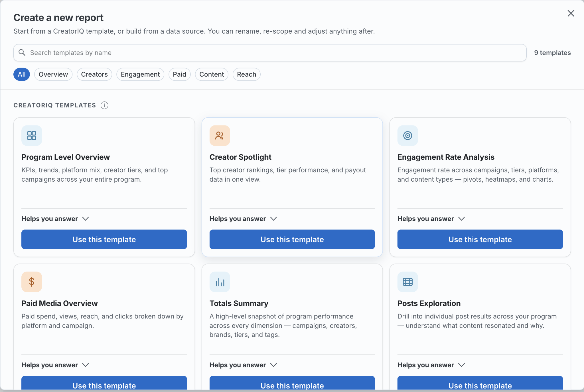This screenshot has height=392, width=584.
Task: Filter templates by Engagement
Action: 140,74
